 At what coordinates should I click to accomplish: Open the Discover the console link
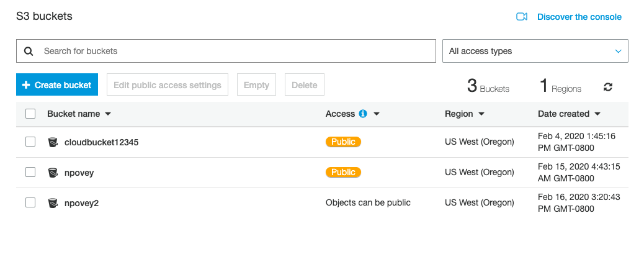(x=579, y=17)
